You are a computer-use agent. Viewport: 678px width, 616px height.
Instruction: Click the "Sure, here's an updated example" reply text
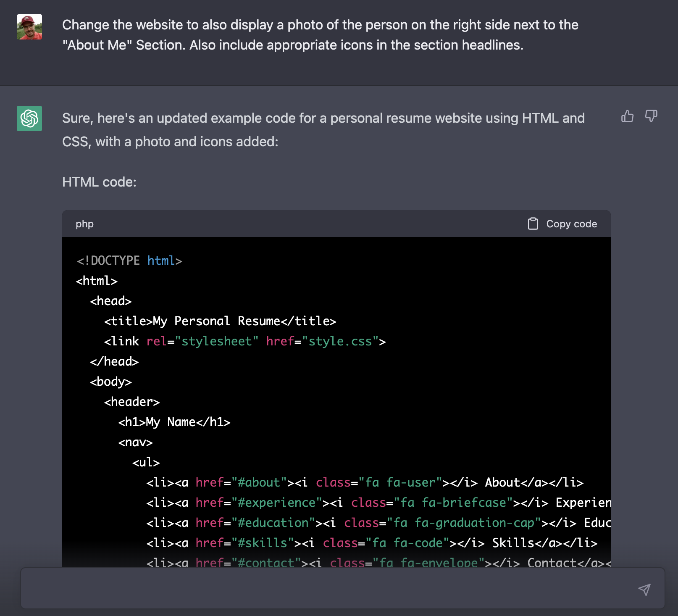coord(323,130)
